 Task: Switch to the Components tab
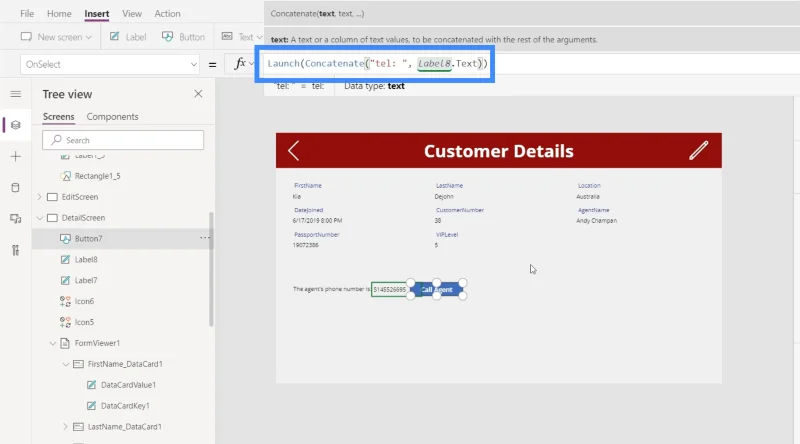pos(112,116)
